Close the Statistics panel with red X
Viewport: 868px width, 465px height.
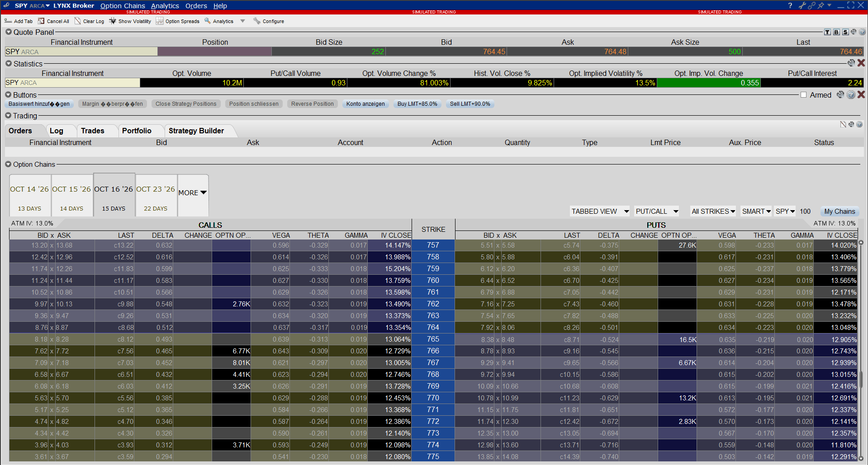coord(861,63)
